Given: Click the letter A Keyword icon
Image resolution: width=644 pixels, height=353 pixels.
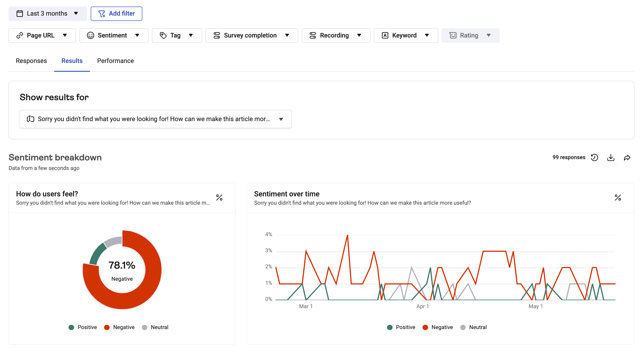Looking at the screenshot, I should click(385, 36).
